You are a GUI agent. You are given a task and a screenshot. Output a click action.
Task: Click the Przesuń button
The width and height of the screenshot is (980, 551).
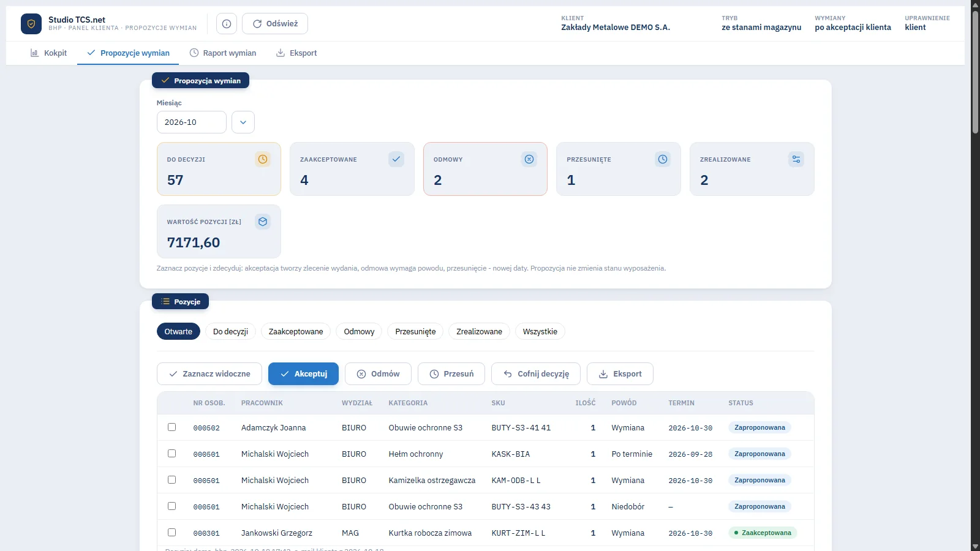coord(451,374)
